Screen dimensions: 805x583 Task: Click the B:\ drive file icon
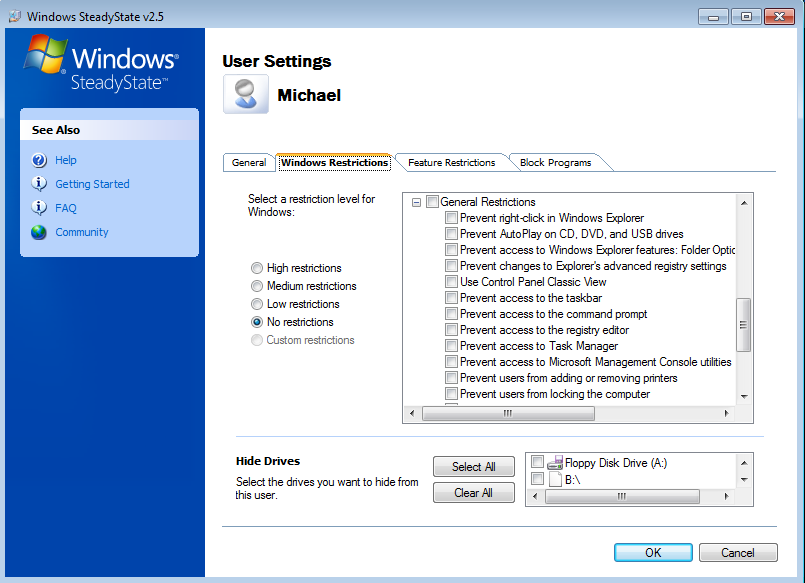(555, 479)
